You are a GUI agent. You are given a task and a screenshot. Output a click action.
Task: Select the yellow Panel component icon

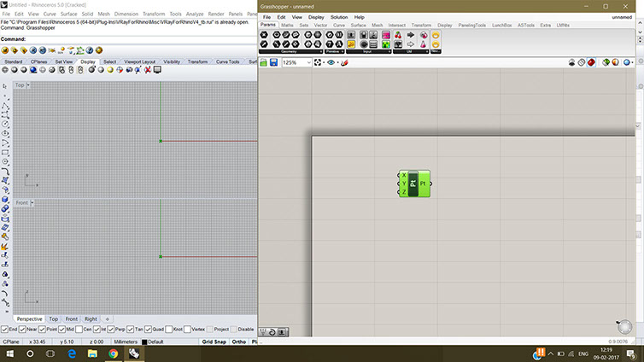(x=351, y=44)
